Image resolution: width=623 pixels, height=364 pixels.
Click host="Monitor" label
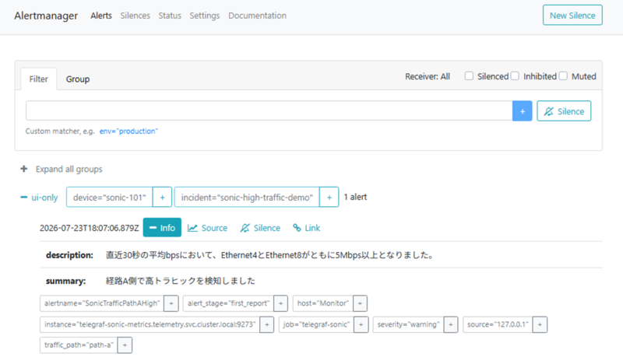pyautogui.click(x=323, y=303)
